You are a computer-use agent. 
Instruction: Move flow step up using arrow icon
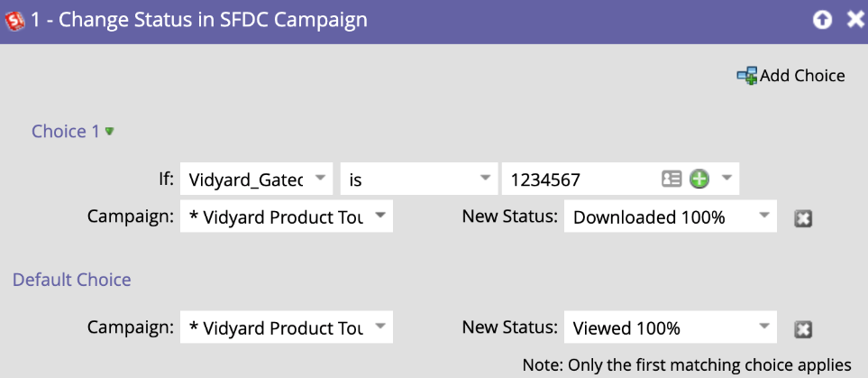coord(822,21)
